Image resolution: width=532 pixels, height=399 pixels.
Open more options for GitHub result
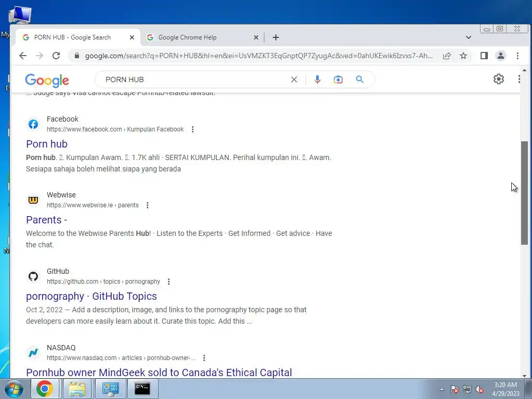(169, 282)
